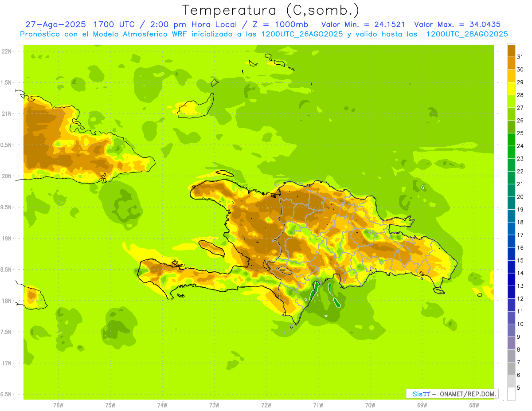Click the "1700 UTC" time text
The height and width of the screenshot is (411, 532).
tap(115, 24)
